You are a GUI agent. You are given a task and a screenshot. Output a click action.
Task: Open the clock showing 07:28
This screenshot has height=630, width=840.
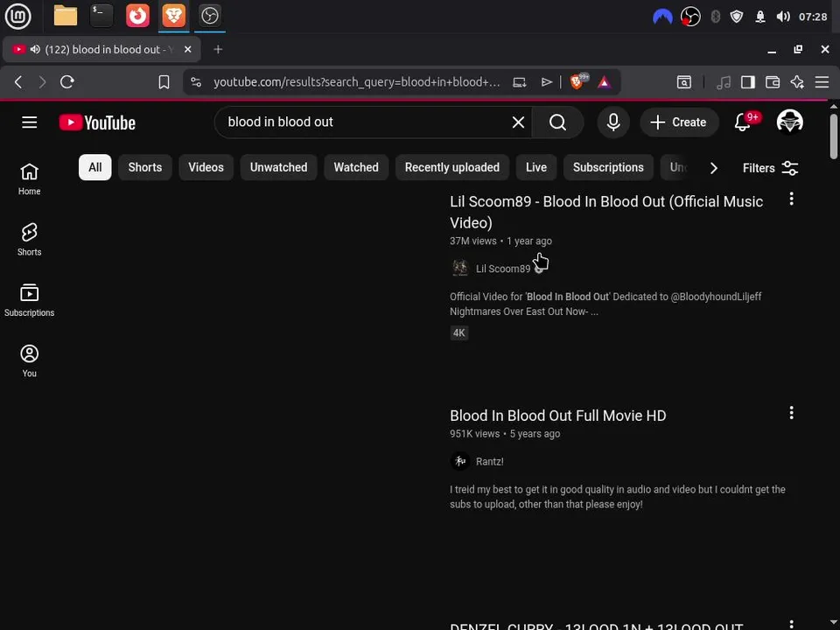(x=813, y=17)
